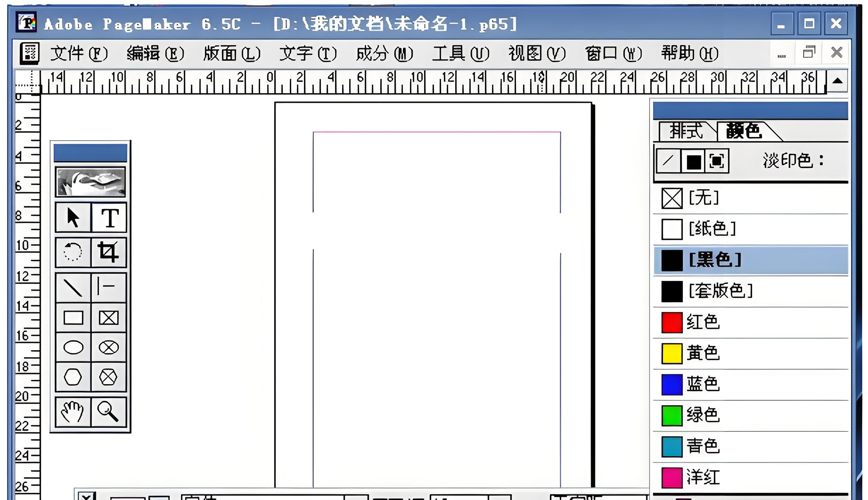Select the Zoom magnifier tool

pos(108,412)
